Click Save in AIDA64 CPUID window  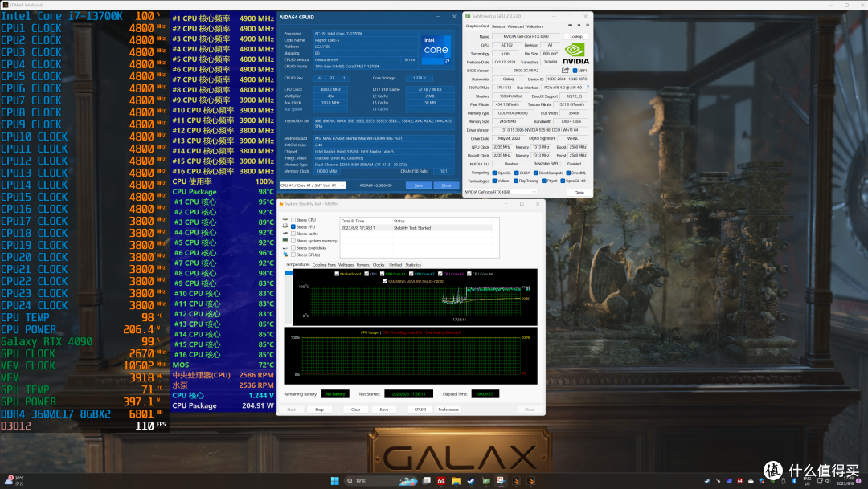[x=419, y=185]
